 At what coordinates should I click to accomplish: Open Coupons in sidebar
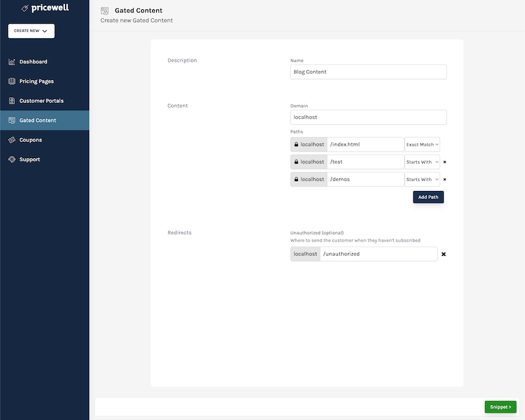(45, 140)
